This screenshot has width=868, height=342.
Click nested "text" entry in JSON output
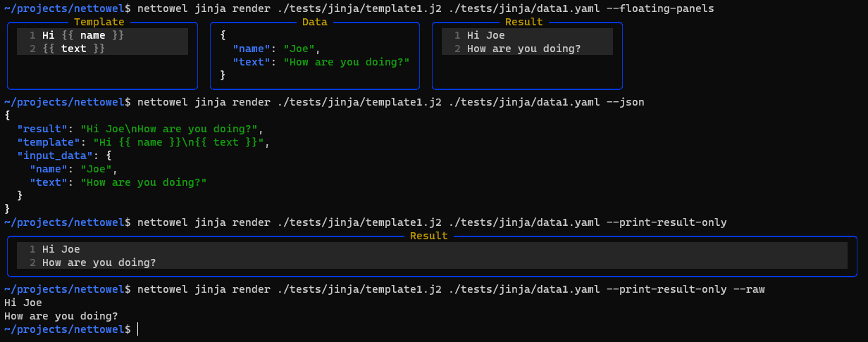pos(118,182)
